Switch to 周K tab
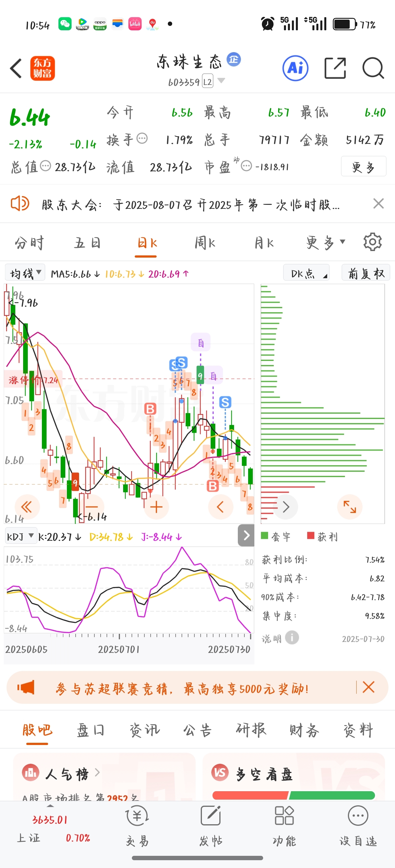Screen dimensions: 395x868 click(x=205, y=242)
